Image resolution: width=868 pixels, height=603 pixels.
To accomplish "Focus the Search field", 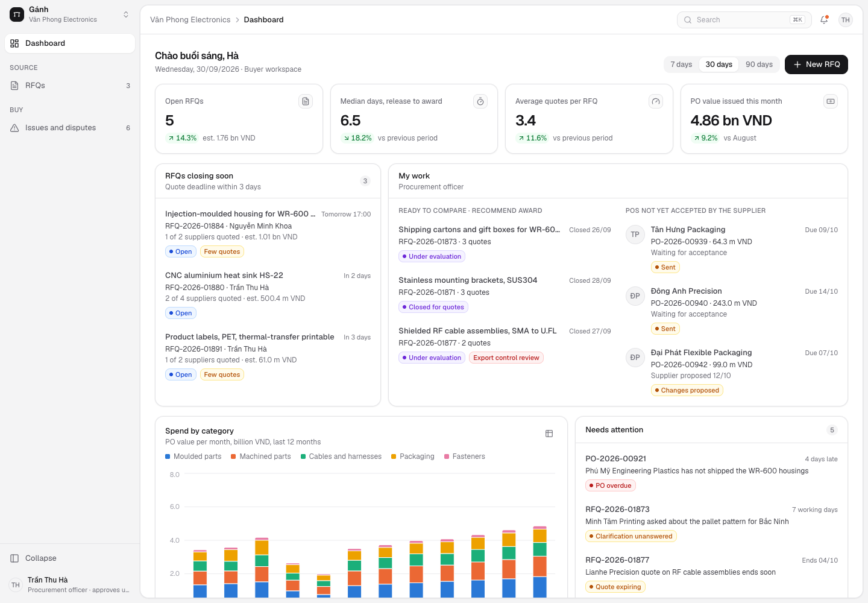I will [744, 20].
